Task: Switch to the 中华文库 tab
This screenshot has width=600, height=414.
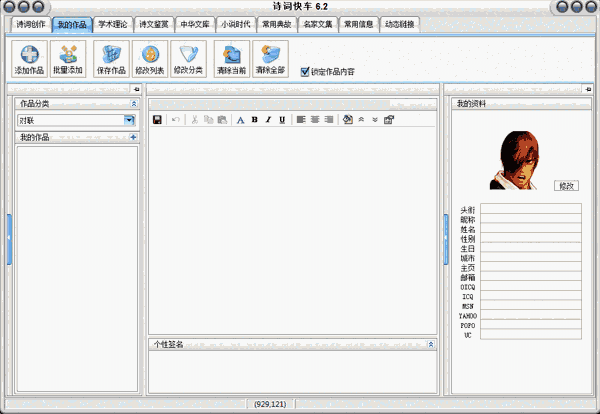Action: [x=194, y=23]
